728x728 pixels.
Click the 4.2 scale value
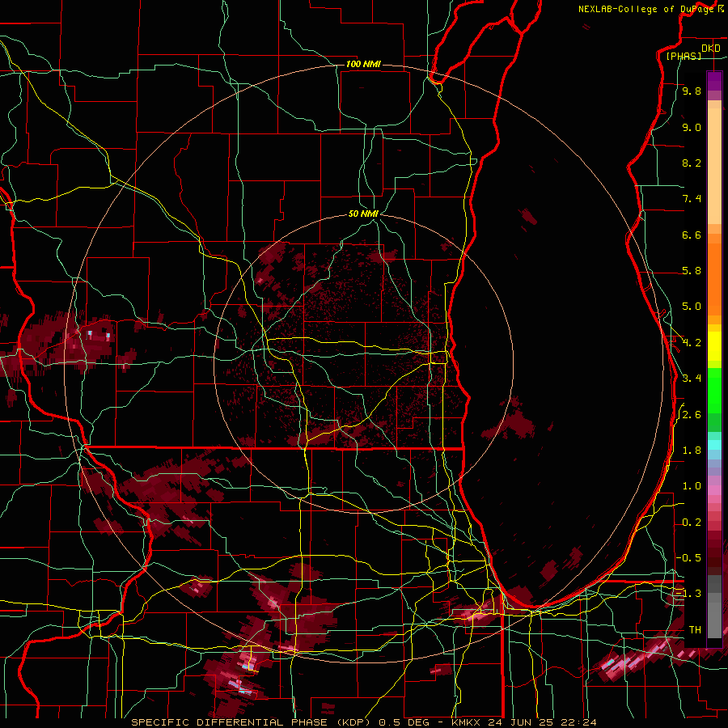(x=692, y=343)
